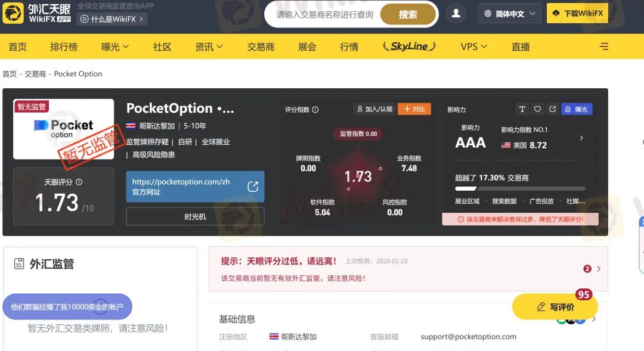Open 行情 nav item
This screenshot has height=351, width=644.
(x=349, y=47)
